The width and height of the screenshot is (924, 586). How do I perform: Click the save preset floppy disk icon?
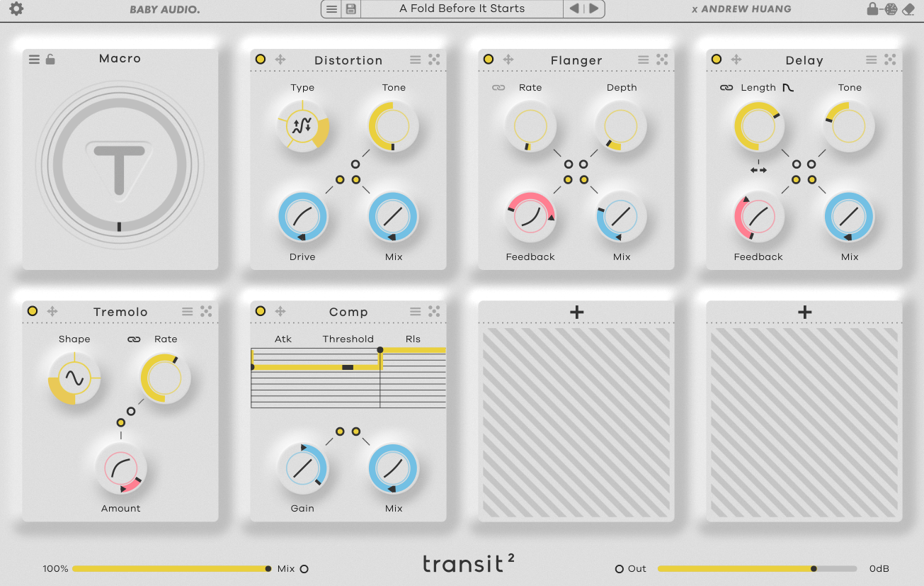point(350,9)
